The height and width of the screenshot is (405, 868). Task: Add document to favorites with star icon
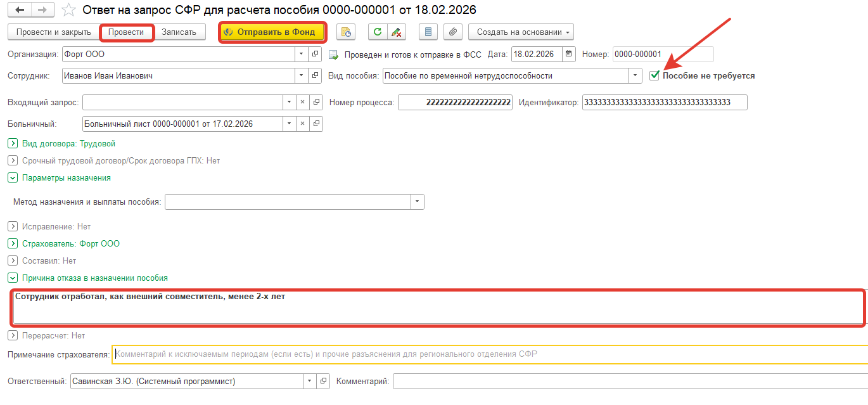click(x=70, y=10)
